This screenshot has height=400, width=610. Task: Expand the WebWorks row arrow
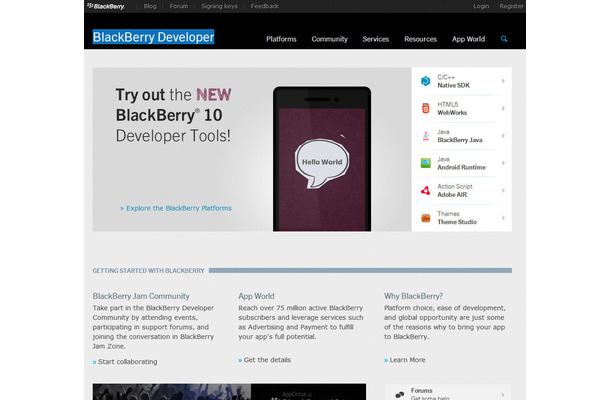(503, 109)
